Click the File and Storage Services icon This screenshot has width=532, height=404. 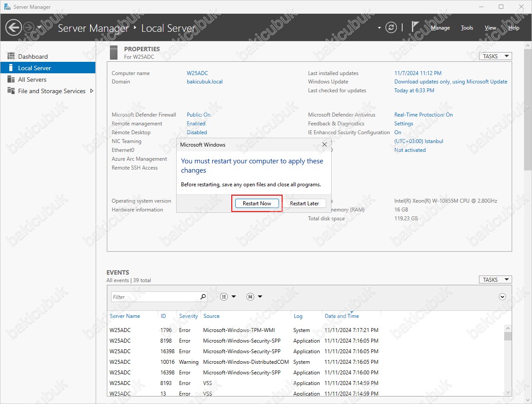coord(11,91)
